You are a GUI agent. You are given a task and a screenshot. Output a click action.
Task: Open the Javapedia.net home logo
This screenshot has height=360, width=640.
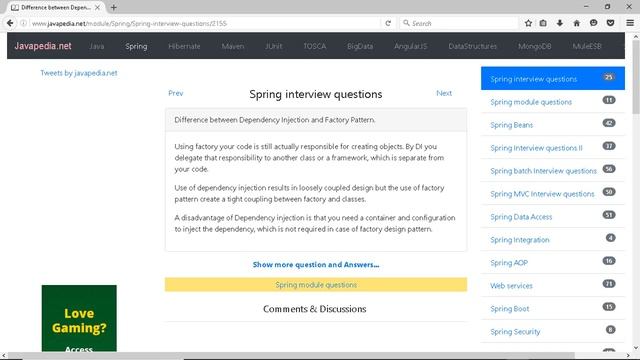43,46
